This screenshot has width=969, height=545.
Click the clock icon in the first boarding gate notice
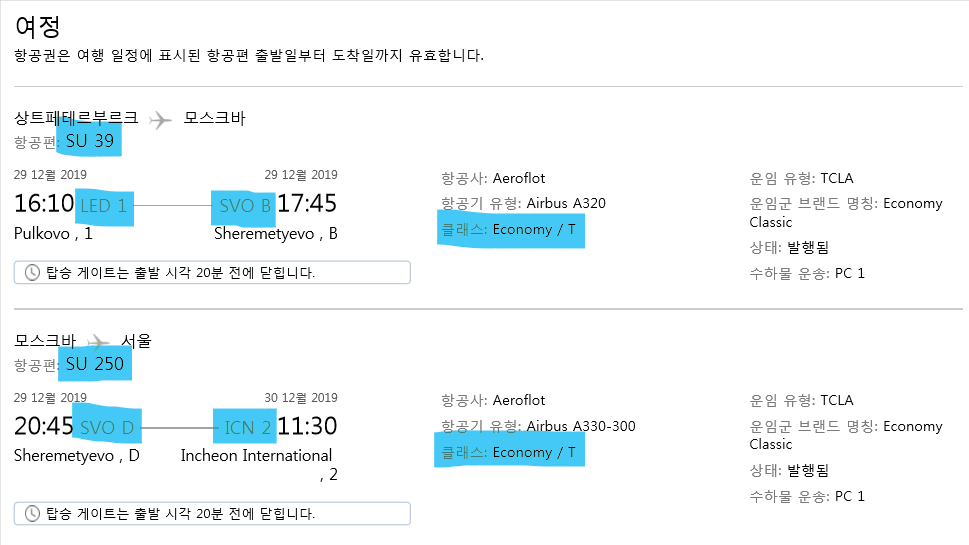(x=32, y=272)
